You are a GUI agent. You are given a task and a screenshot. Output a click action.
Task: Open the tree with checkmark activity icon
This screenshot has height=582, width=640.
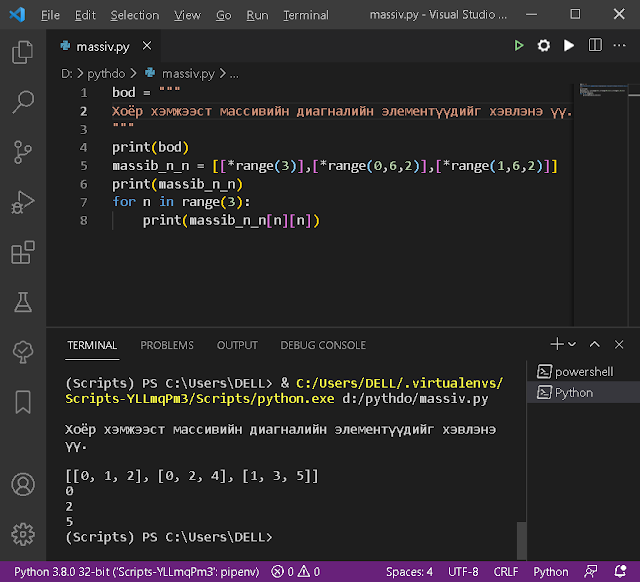pyautogui.click(x=23, y=352)
